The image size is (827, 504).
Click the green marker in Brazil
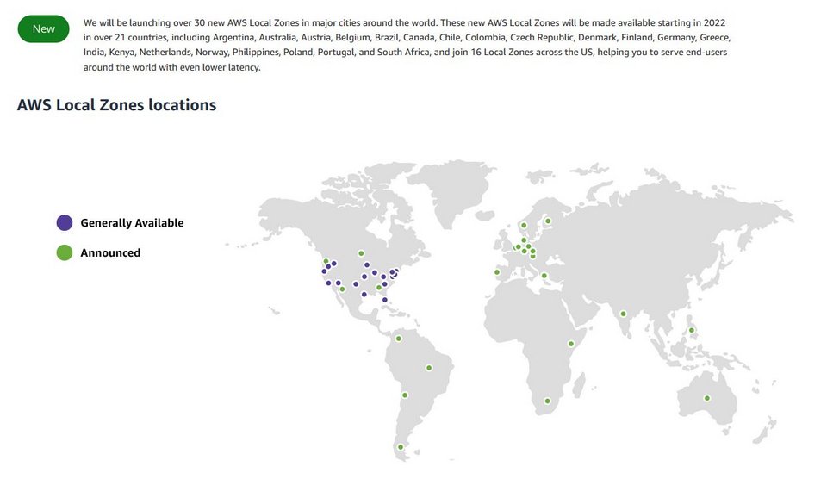pos(428,368)
